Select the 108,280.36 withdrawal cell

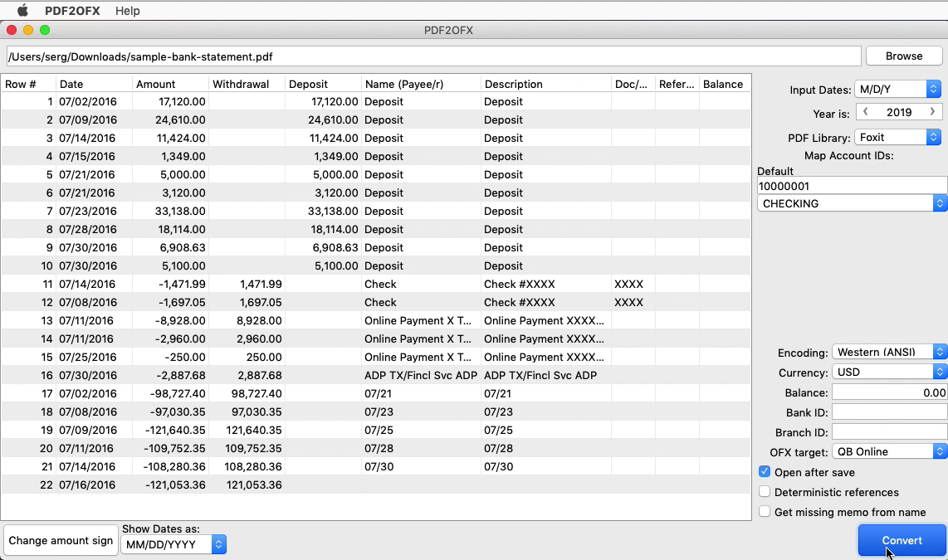tap(247, 466)
